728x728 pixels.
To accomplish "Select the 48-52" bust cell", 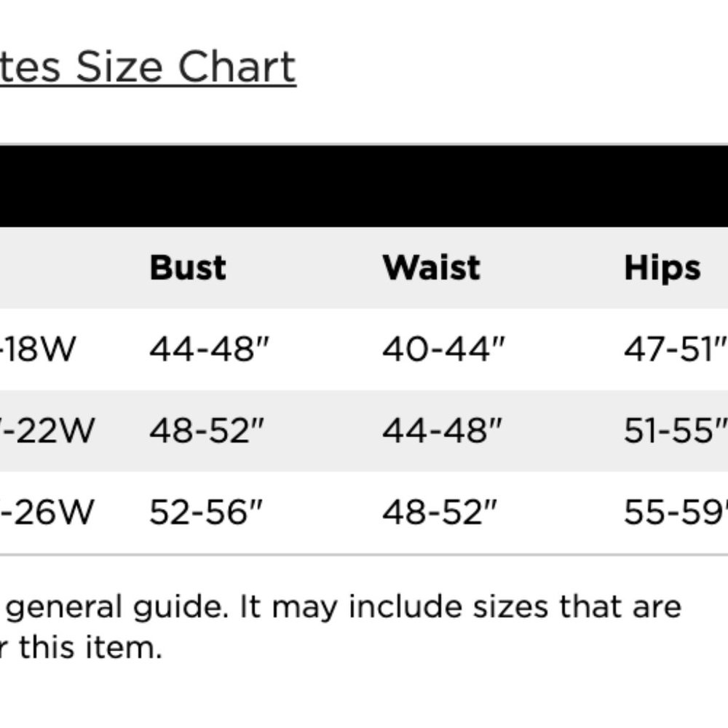I will [207, 431].
